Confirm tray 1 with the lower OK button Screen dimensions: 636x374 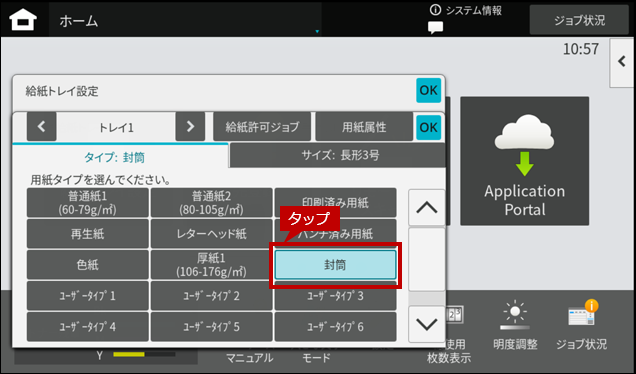[x=429, y=127]
